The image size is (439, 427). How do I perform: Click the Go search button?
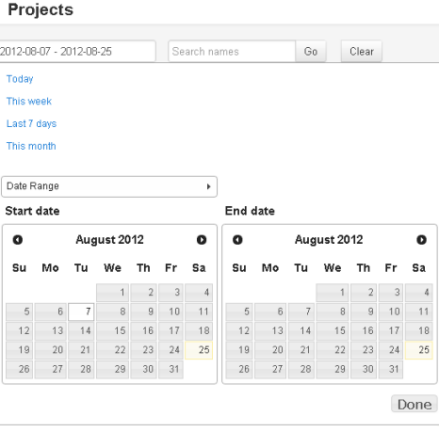(x=311, y=51)
